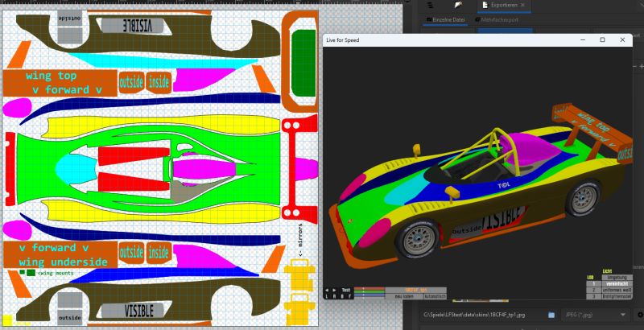Click the plus icon in Inkscape panel
Image resolution: width=644 pixels, height=330 pixels.
pyautogui.click(x=642, y=66)
